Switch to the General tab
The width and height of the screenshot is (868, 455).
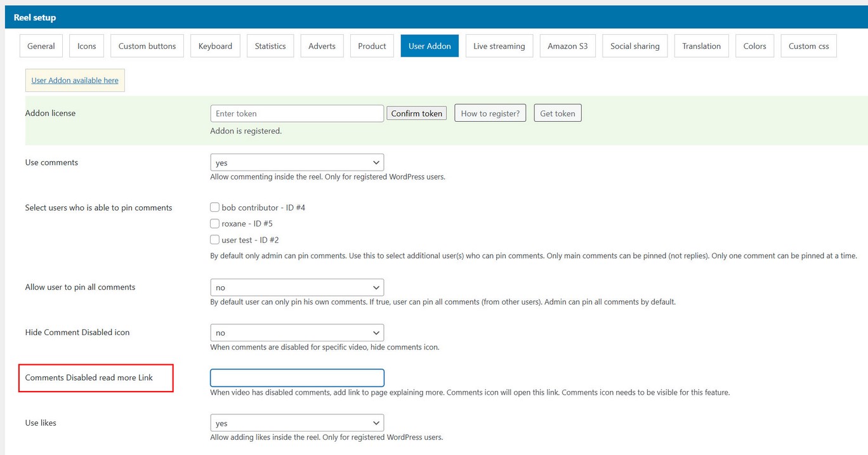click(41, 46)
